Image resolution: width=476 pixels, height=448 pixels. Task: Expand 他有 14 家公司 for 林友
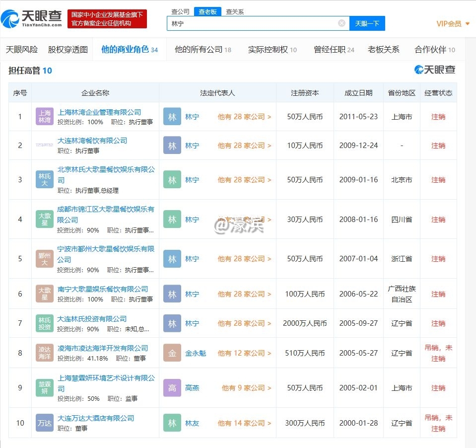[244, 423]
